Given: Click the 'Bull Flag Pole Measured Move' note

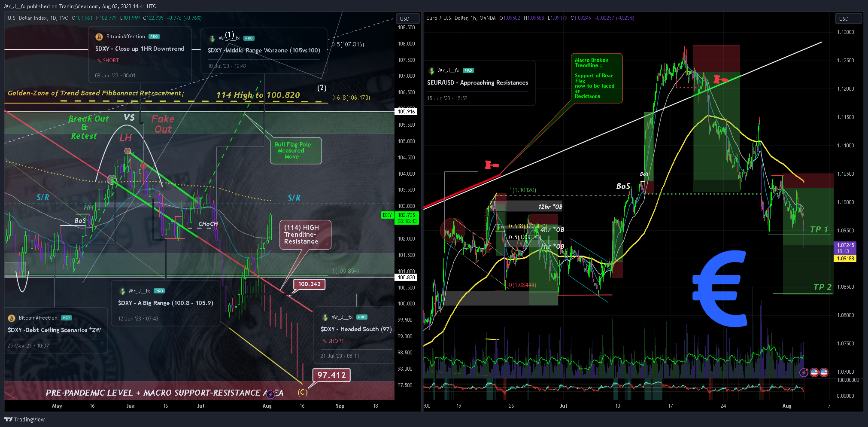Looking at the screenshot, I should coord(296,151).
